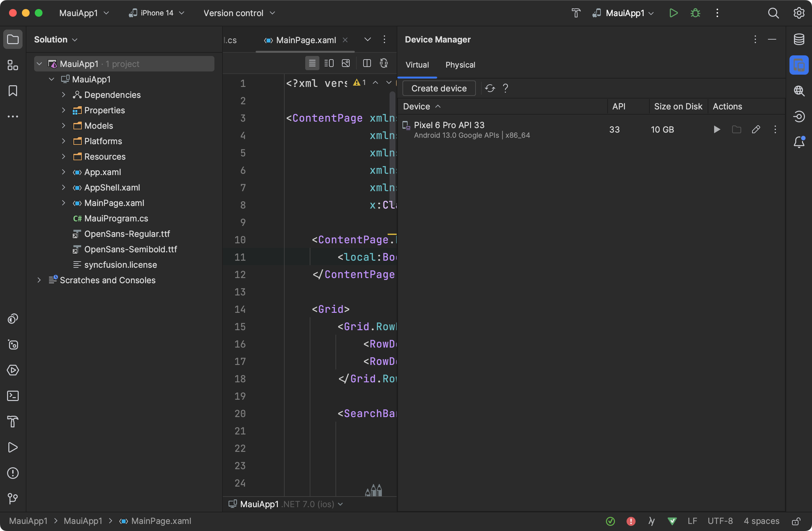The width and height of the screenshot is (812, 531).
Task: Go to next highlighted warning arrow in editor
Action: pyautogui.click(x=389, y=82)
